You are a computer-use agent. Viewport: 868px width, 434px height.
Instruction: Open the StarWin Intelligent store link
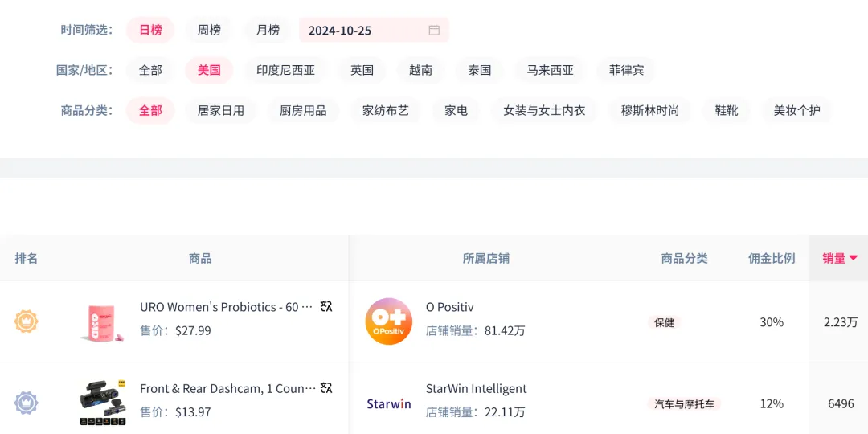[x=476, y=389]
